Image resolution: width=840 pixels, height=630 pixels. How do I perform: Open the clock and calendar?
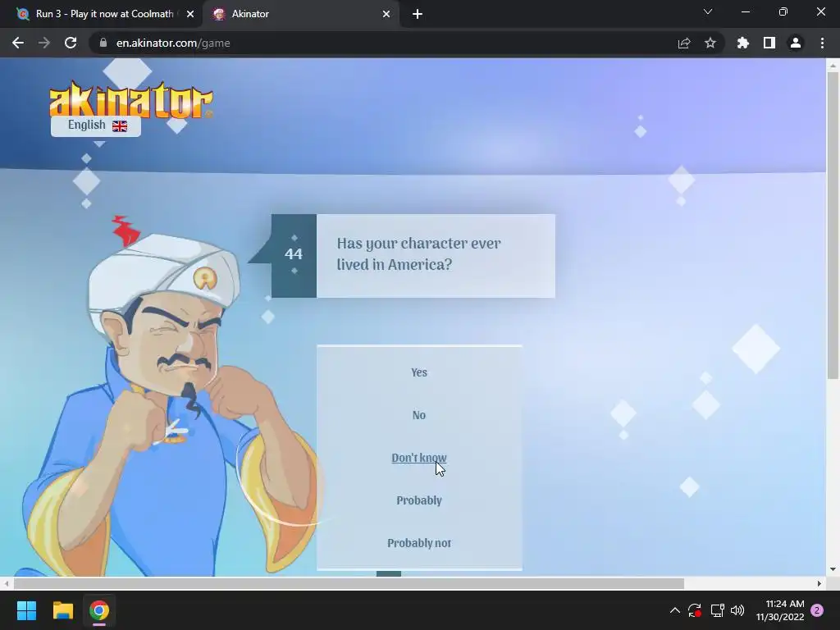780,610
